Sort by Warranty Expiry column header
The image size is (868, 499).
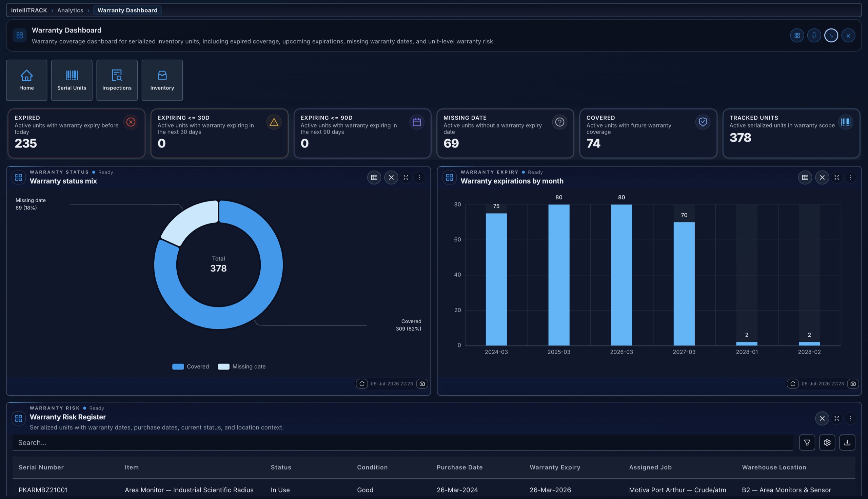555,467
